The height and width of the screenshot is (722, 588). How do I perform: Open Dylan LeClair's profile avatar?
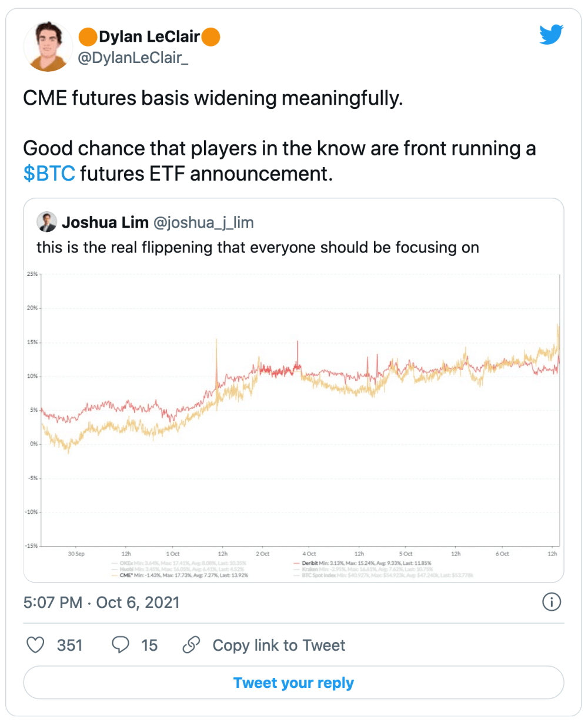(48, 48)
